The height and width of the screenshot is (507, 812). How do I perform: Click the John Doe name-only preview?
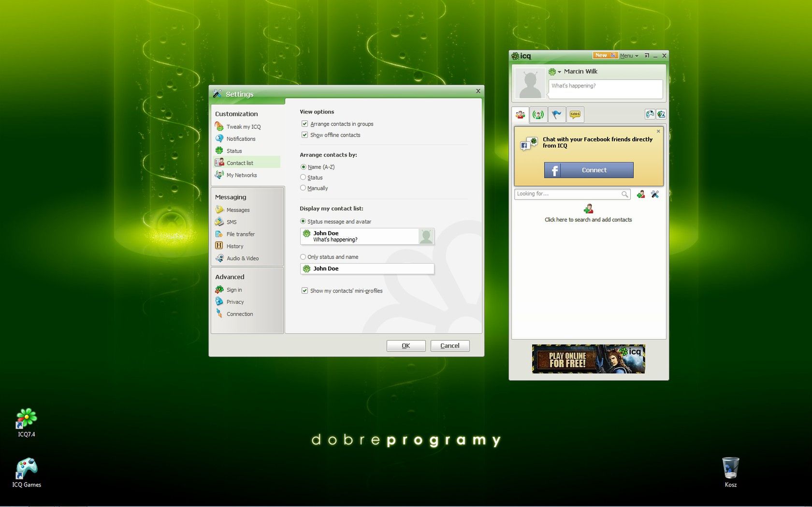[367, 269]
